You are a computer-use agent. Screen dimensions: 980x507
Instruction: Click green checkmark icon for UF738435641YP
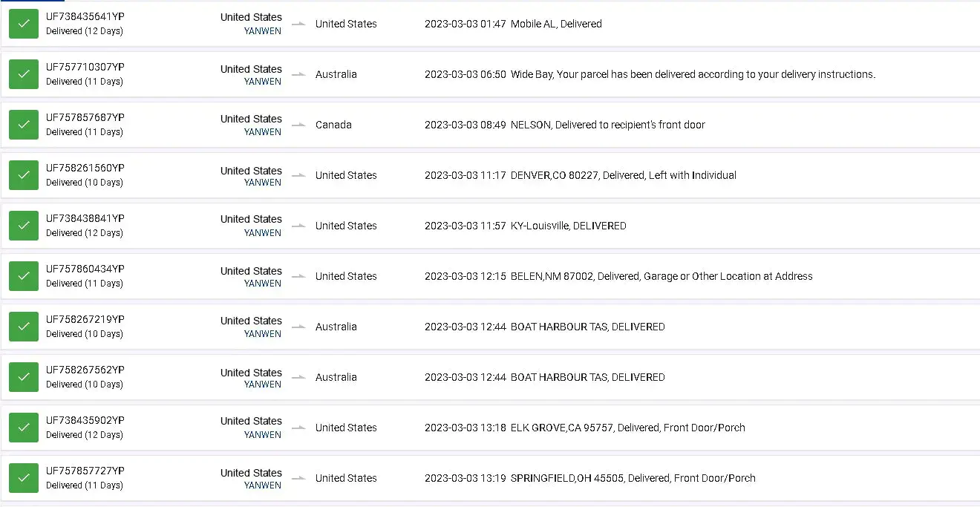(x=24, y=24)
